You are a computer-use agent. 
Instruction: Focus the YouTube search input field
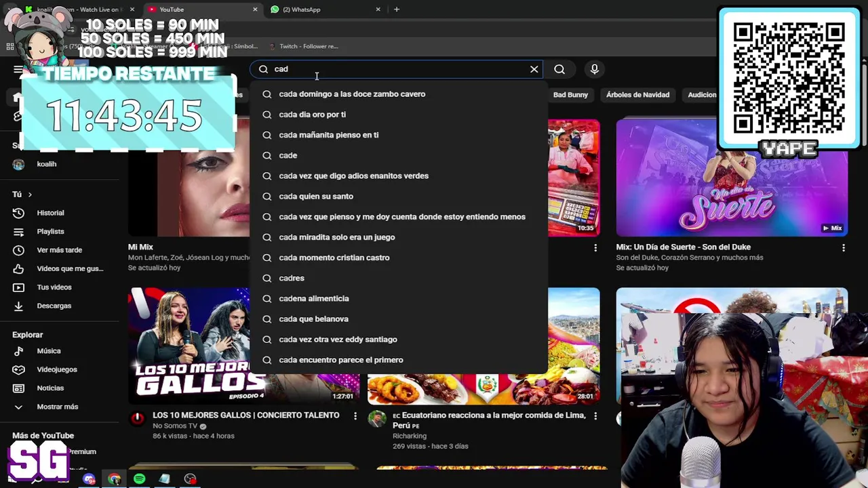coord(399,69)
